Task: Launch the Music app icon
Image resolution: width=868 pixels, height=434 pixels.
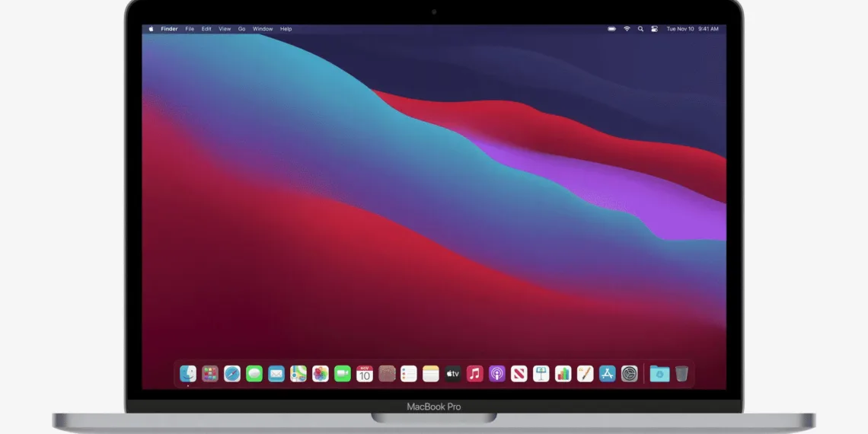Action: (475, 374)
